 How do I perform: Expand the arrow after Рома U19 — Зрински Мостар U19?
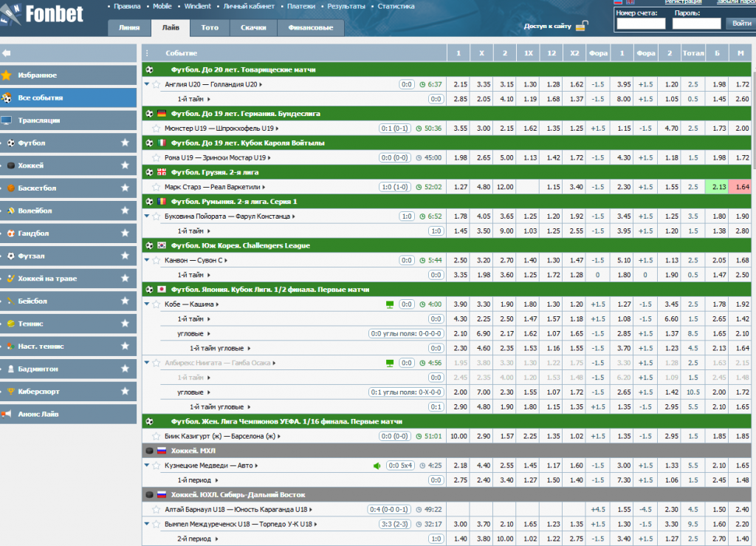pyautogui.click(x=269, y=158)
